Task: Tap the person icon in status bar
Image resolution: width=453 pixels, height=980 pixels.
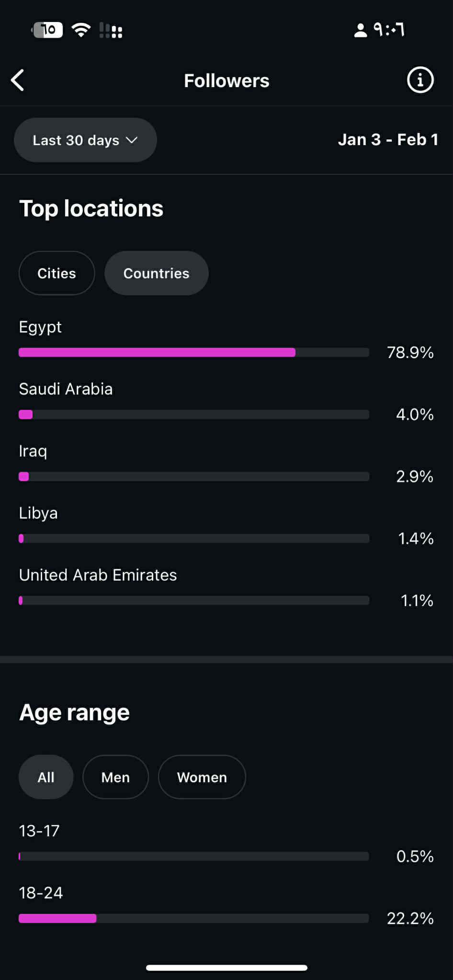Action: pyautogui.click(x=360, y=31)
